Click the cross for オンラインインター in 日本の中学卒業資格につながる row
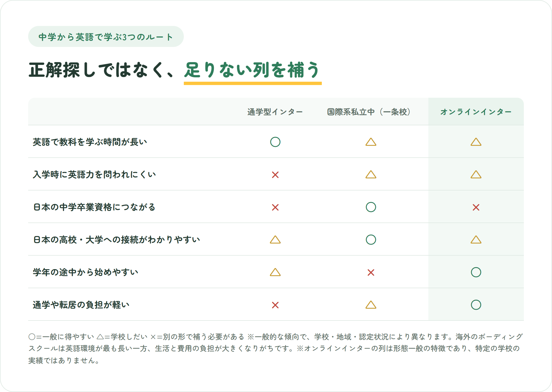 click(x=476, y=207)
